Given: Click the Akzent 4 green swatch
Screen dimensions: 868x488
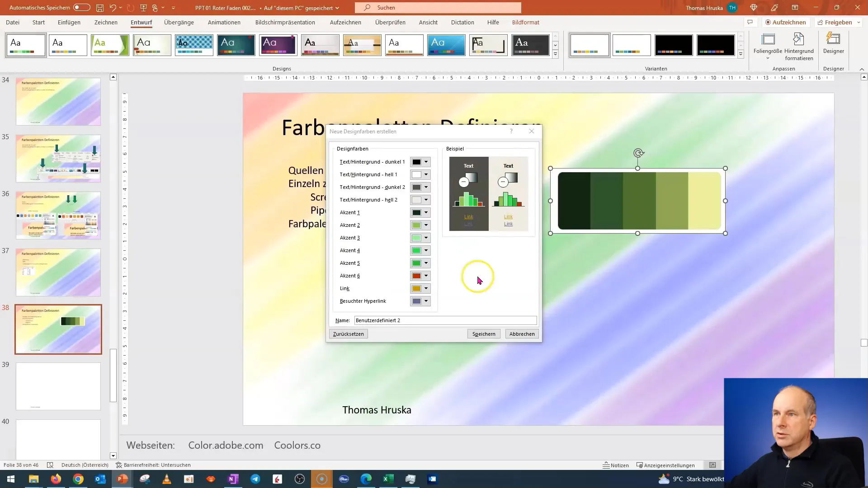Looking at the screenshot, I should 416,250.
